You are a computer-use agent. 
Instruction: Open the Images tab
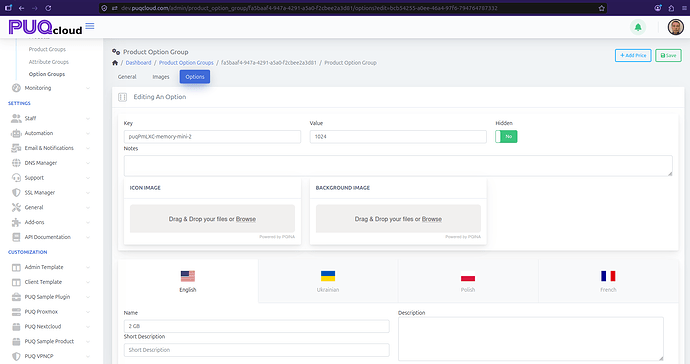pos(161,77)
